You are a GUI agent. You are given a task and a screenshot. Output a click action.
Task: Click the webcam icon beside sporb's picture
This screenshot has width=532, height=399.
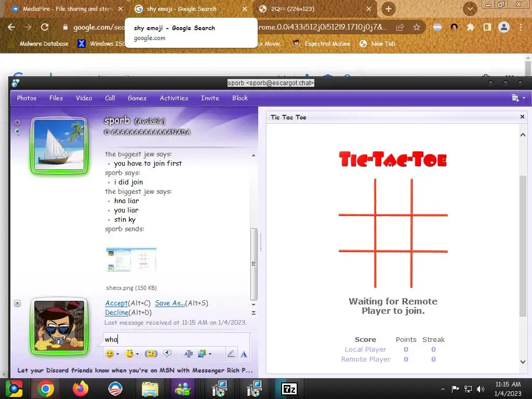point(18,132)
